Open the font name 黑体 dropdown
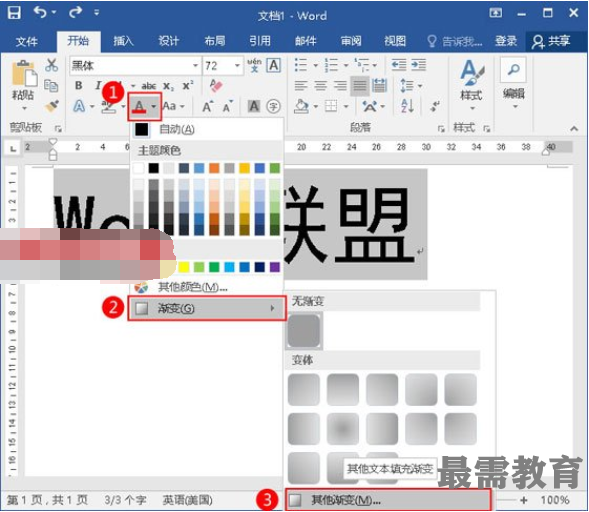589x512 pixels. (195, 66)
